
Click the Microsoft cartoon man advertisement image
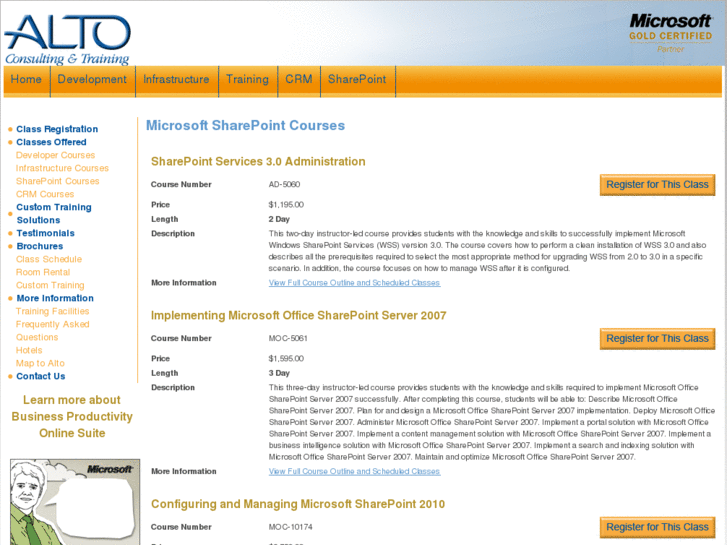pyautogui.click(x=75, y=502)
